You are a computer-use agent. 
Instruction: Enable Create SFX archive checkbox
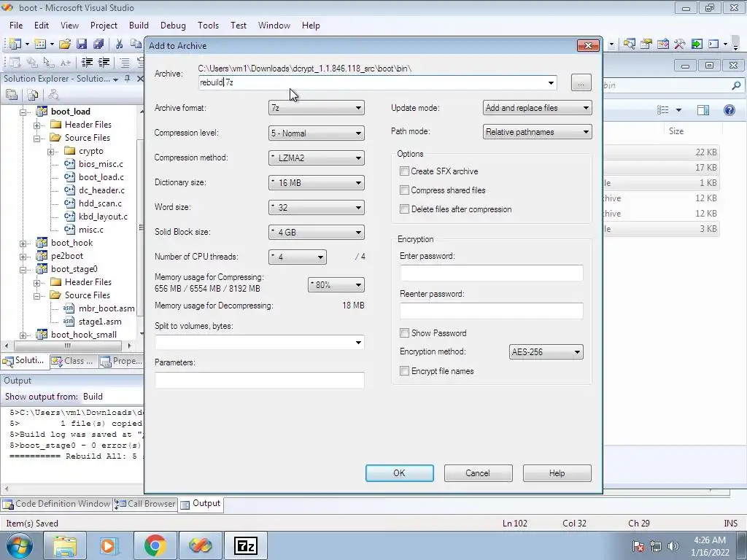(x=404, y=171)
